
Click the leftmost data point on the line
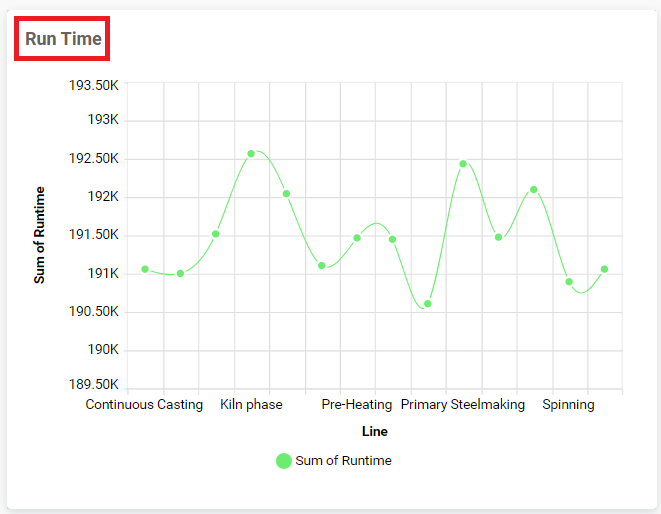145,269
